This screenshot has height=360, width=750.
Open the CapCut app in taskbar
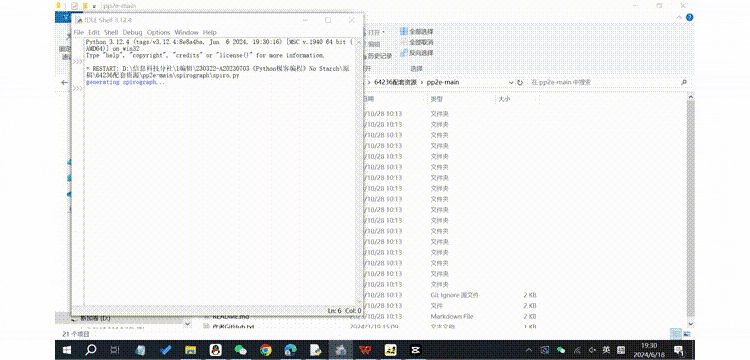click(x=415, y=350)
